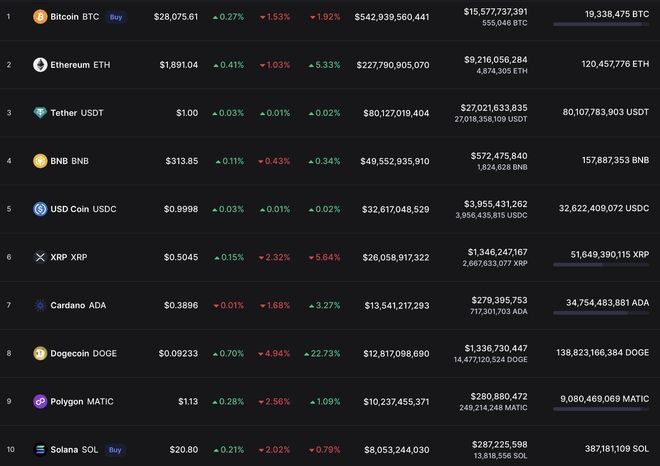
Task: Open the Cardano ADA name link
Action: click(x=78, y=305)
